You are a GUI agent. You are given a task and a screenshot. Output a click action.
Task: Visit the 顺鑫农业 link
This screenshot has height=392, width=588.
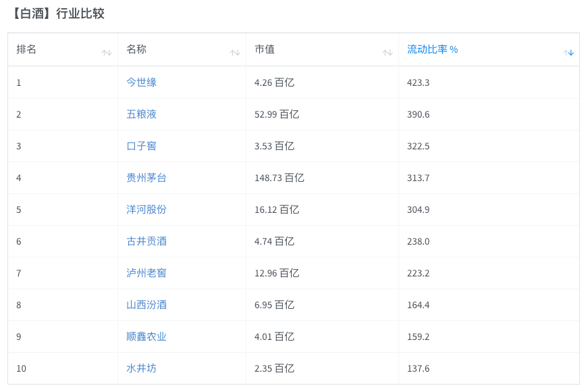146,337
